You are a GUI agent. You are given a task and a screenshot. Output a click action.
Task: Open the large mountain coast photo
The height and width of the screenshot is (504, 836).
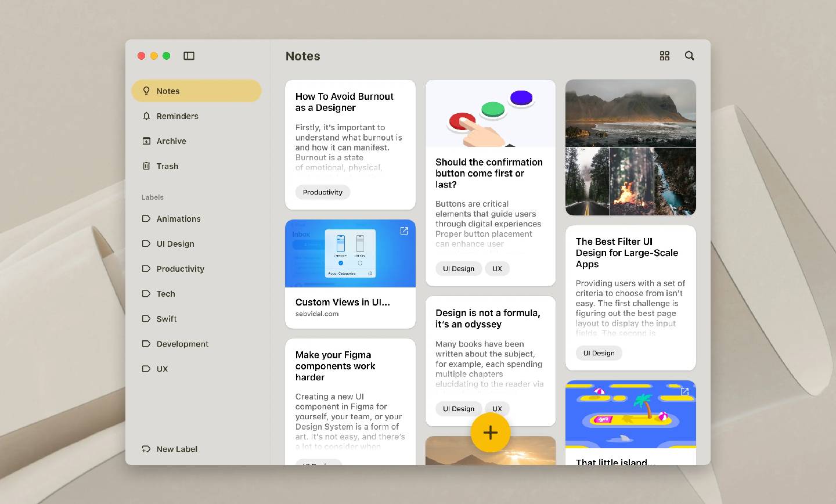[630, 113]
